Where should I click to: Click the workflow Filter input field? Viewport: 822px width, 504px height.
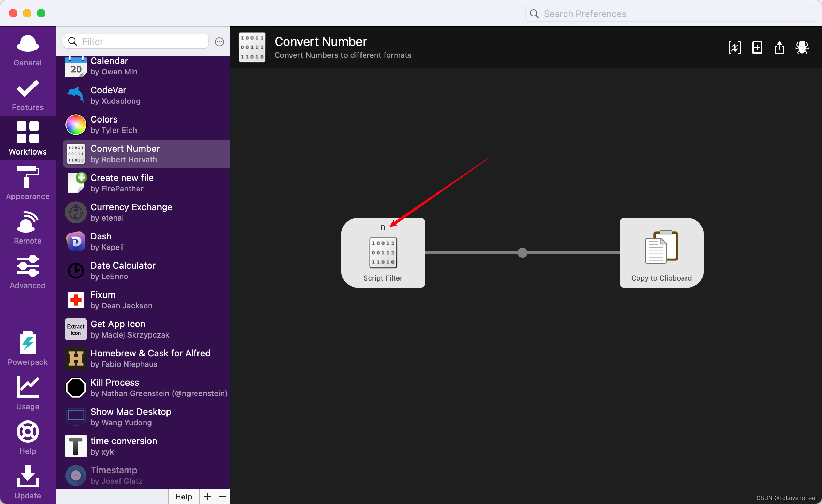[139, 41]
